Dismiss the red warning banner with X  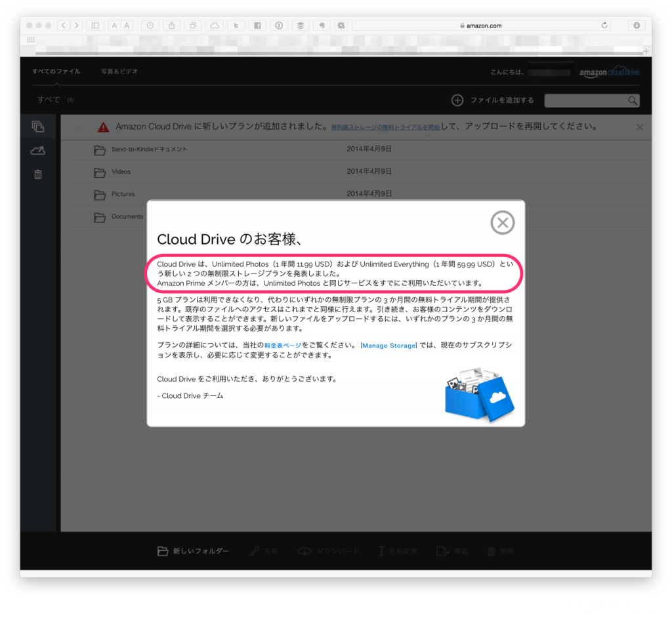pyautogui.click(x=639, y=127)
